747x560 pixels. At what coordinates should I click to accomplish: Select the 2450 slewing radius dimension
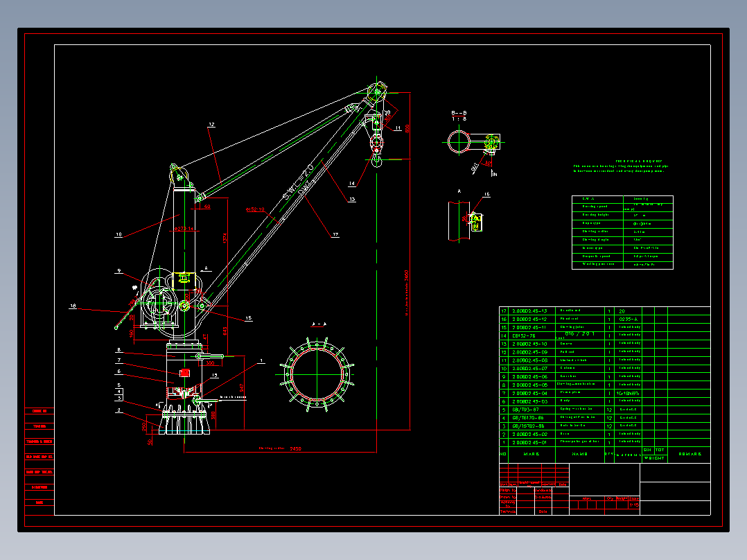(x=295, y=448)
